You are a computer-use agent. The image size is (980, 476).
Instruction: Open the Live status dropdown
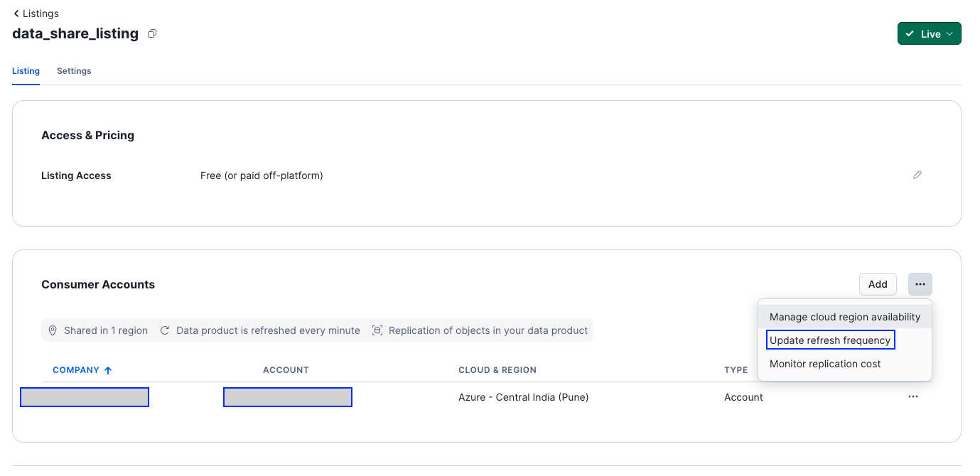948,33
